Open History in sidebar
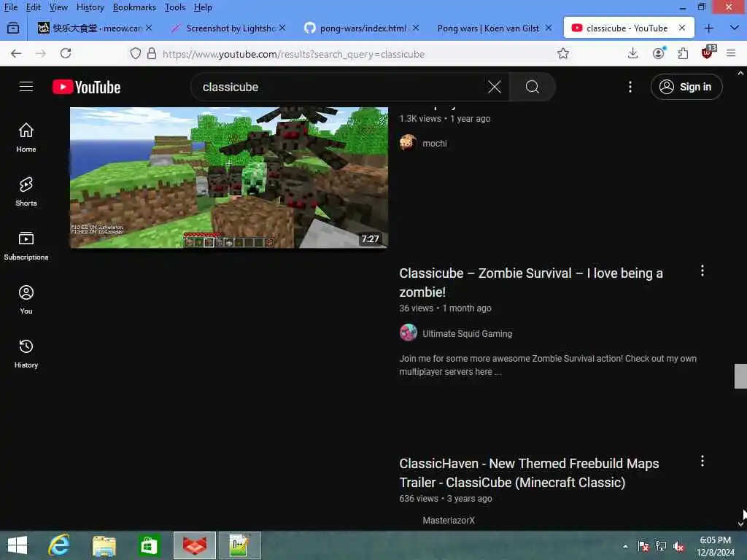This screenshot has height=560, width=747. point(26,354)
